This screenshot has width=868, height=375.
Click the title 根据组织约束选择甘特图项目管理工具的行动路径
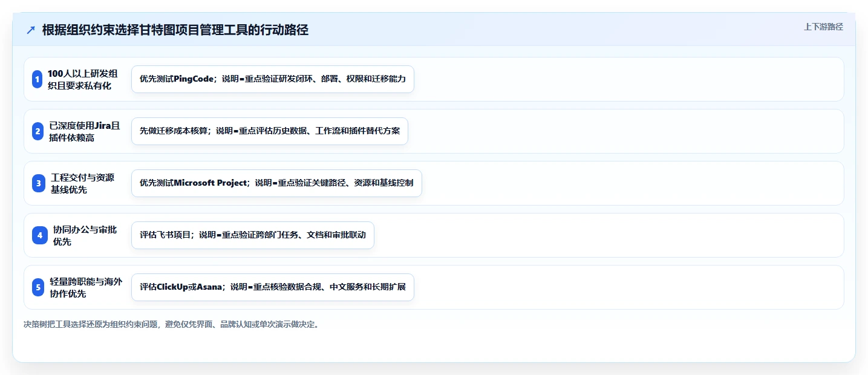[x=175, y=30]
